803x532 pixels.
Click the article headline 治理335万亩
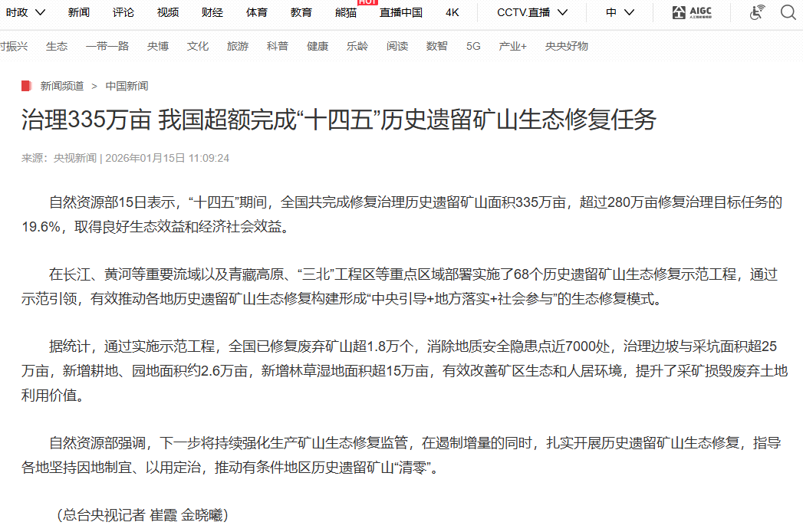tap(338, 120)
